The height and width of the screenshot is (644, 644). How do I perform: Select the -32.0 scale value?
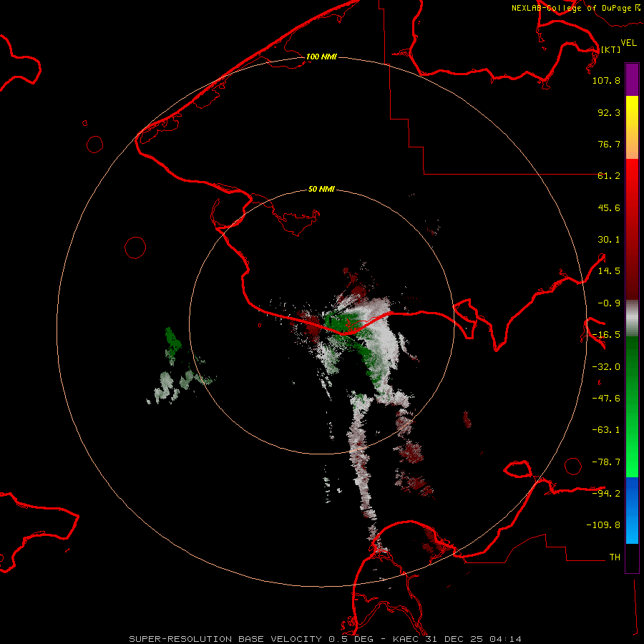(x=606, y=367)
